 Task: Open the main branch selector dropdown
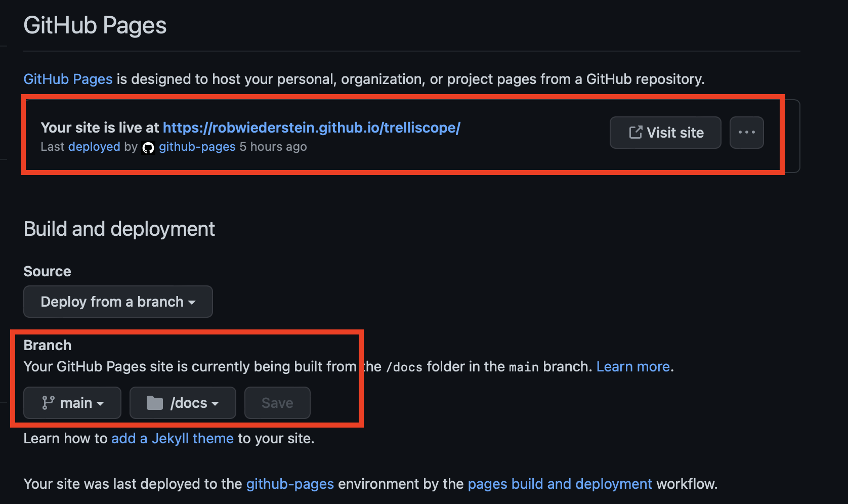72,403
